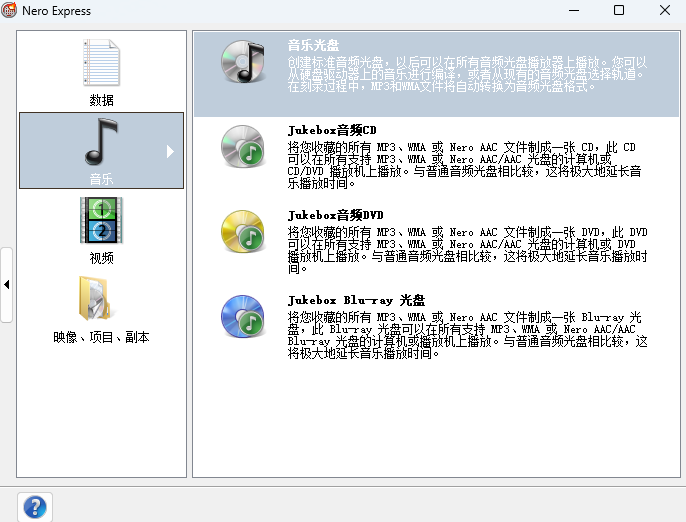Viewport: 686px width, 522px height.
Task: Open help with the question mark button
Action: click(34, 507)
